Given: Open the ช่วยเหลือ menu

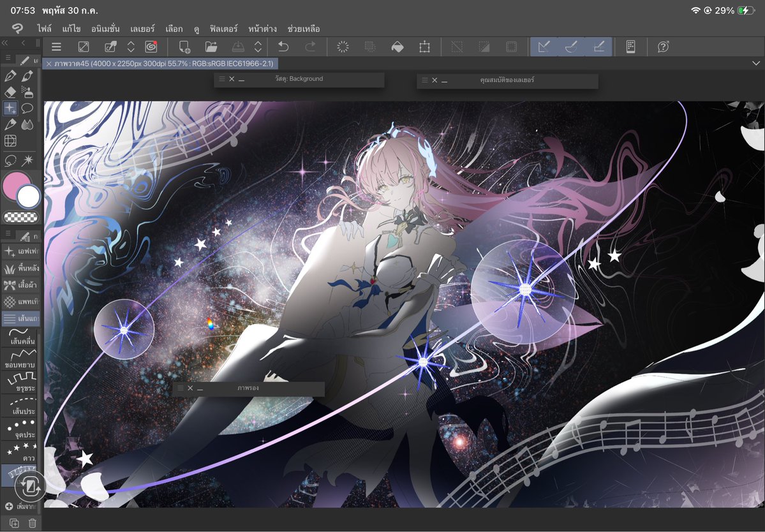Looking at the screenshot, I should click(x=304, y=29).
